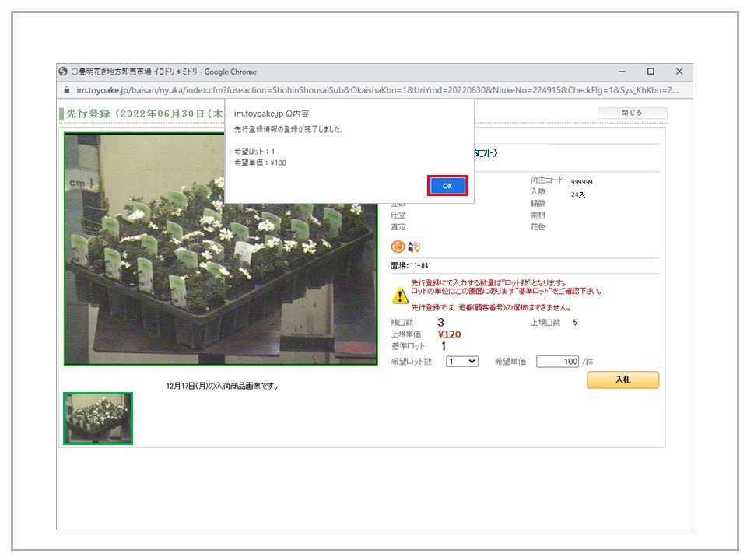
Task: Select the small flower tray thumbnail
Action: (x=98, y=418)
